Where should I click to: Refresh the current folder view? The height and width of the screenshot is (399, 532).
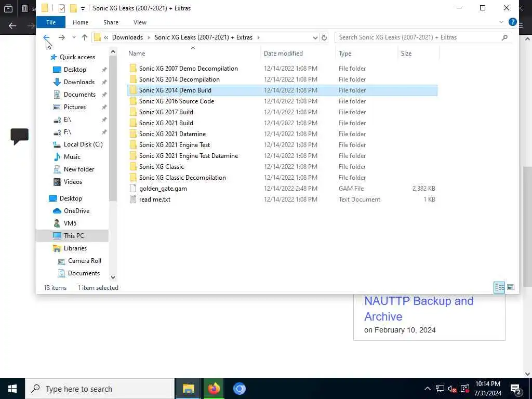coord(324,37)
